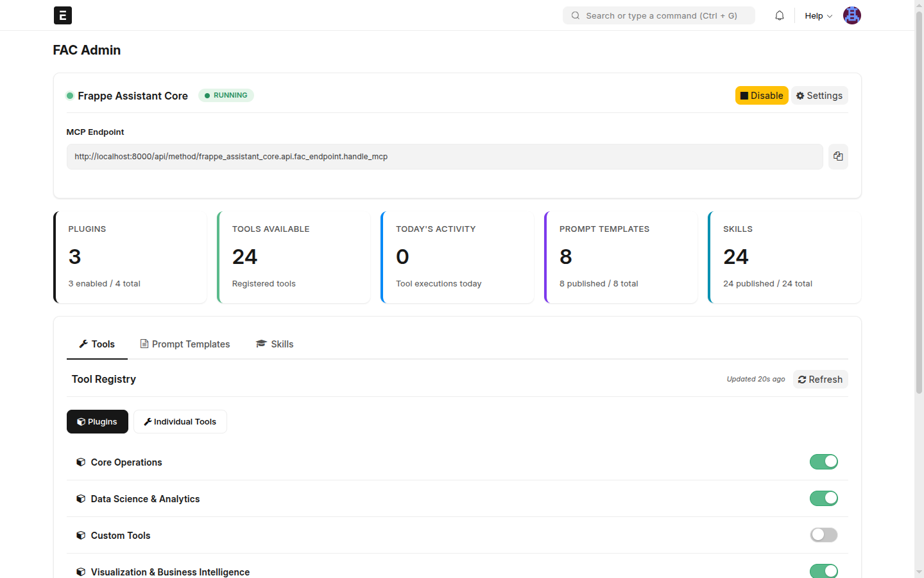The height and width of the screenshot is (578, 924).
Task: Click the Today's Activity stat card
Action: [458, 257]
